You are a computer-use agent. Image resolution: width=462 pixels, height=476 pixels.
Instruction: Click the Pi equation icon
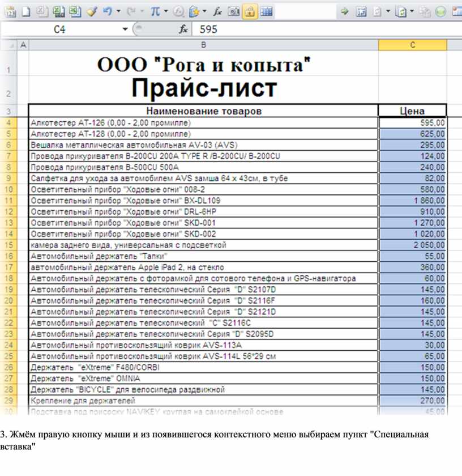click(x=155, y=11)
